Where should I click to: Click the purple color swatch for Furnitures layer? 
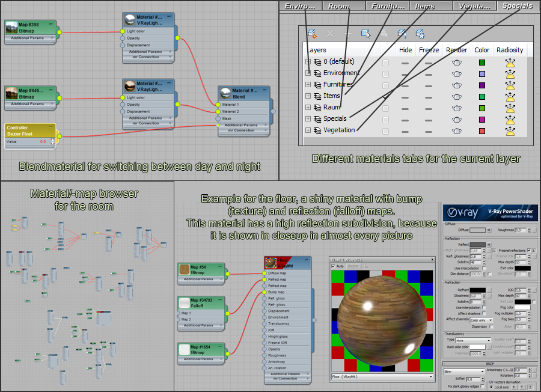(481, 85)
